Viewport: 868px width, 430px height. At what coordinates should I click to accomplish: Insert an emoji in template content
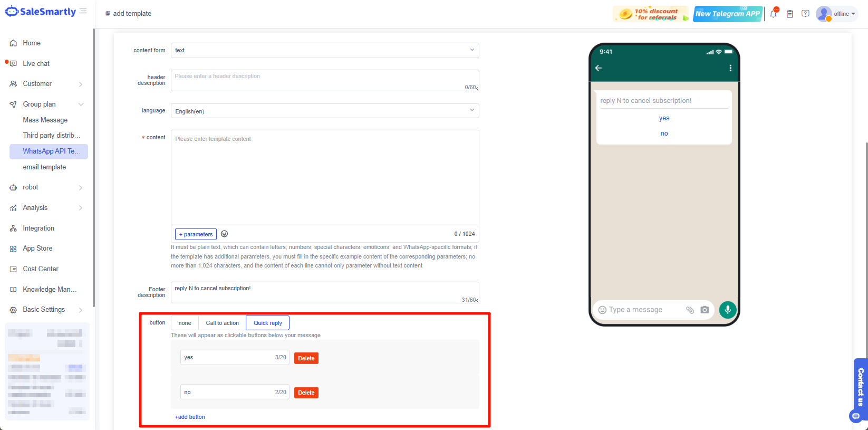coord(224,234)
